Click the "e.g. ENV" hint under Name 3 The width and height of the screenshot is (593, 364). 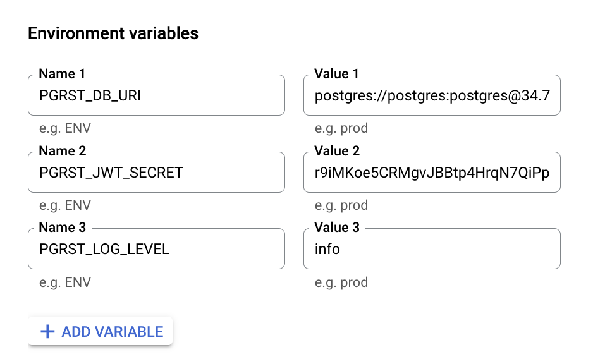[64, 282]
